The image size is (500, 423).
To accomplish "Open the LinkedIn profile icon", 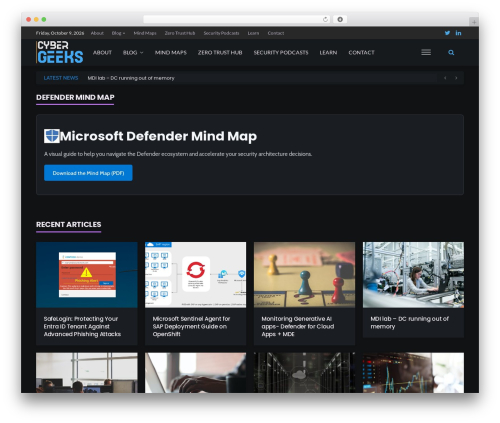I will (x=458, y=33).
